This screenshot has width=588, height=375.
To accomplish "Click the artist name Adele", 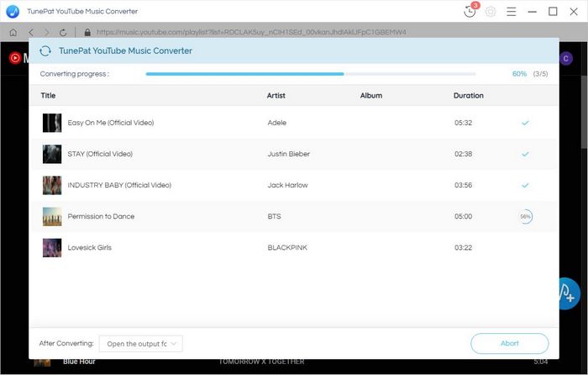I will coord(277,123).
